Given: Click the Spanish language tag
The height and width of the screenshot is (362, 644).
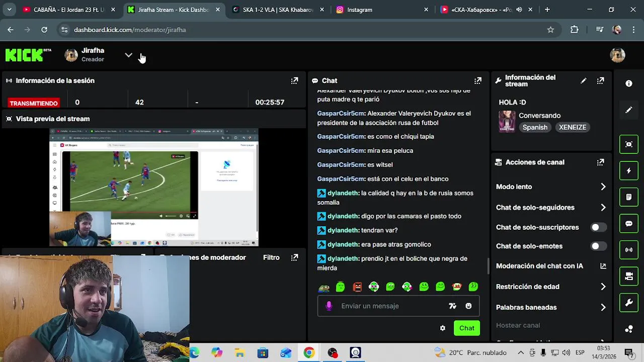Looking at the screenshot, I should (535, 127).
